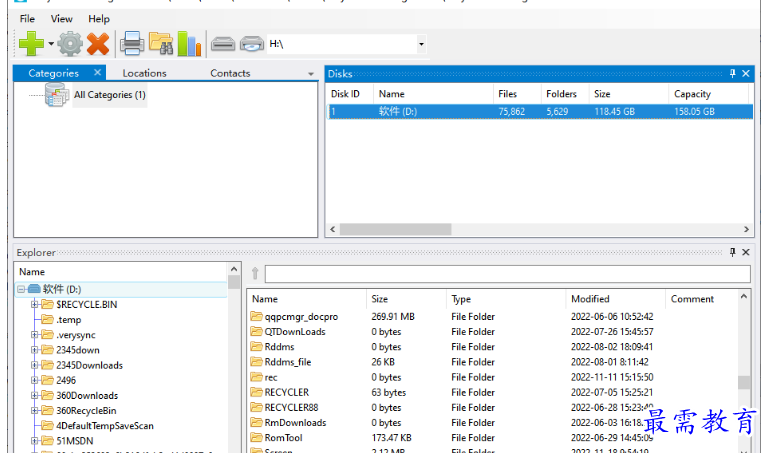Sort disks by Folders column header
The height and width of the screenshot is (453, 765).
[x=565, y=94]
